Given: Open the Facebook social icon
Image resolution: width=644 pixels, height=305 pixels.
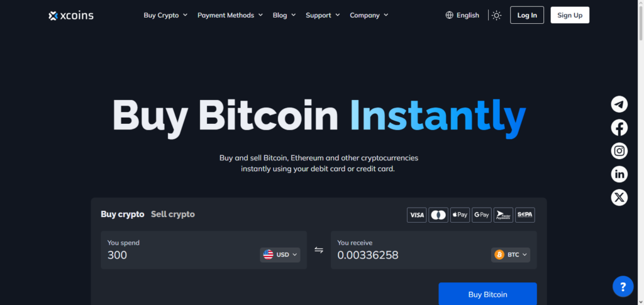Looking at the screenshot, I should tap(619, 128).
